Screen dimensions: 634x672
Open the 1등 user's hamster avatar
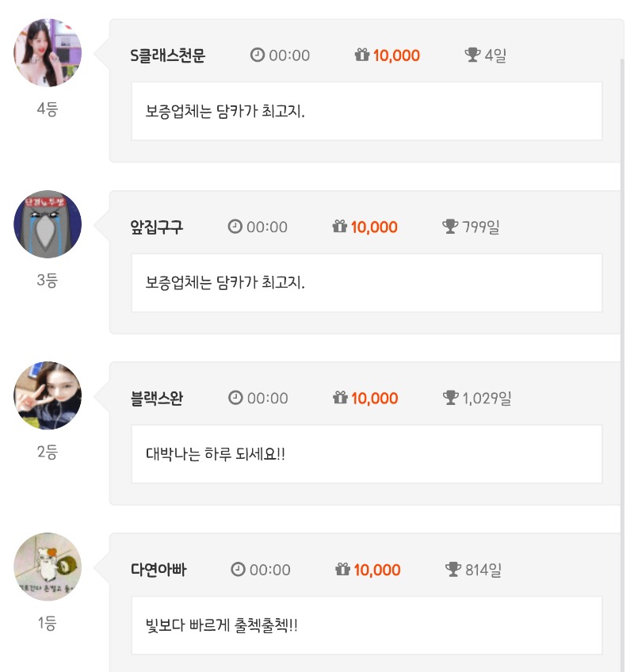click(x=48, y=567)
